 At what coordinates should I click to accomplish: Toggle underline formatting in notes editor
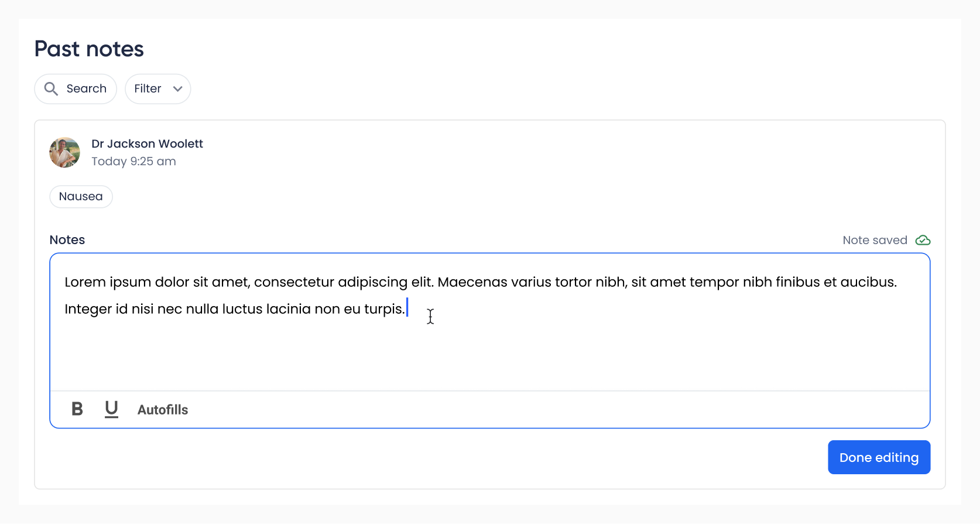[x=111, y=409]
